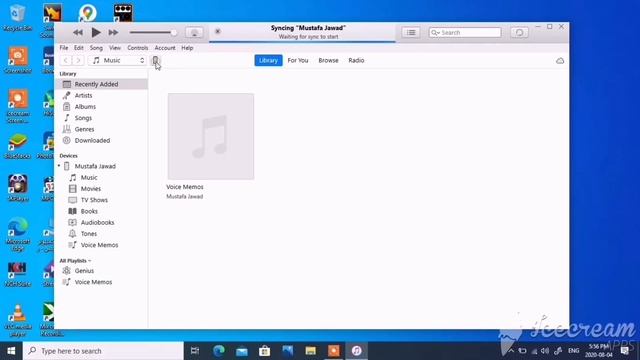
Task: Click the iCloud download icon
Action: pyautogui.click(x=560, y=61)
